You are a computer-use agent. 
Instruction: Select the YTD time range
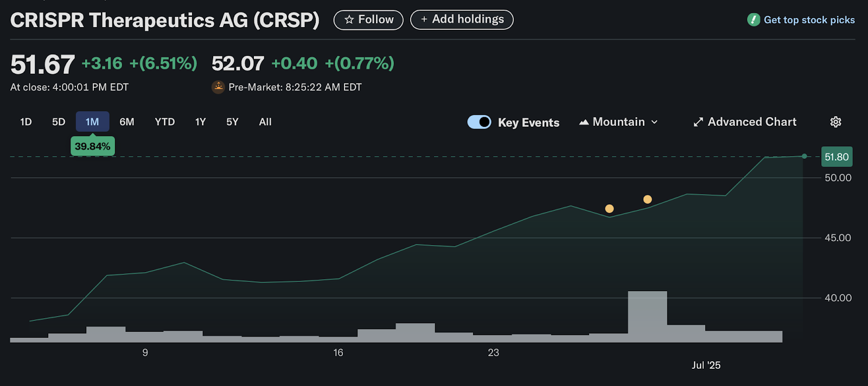tap(165, 122)
